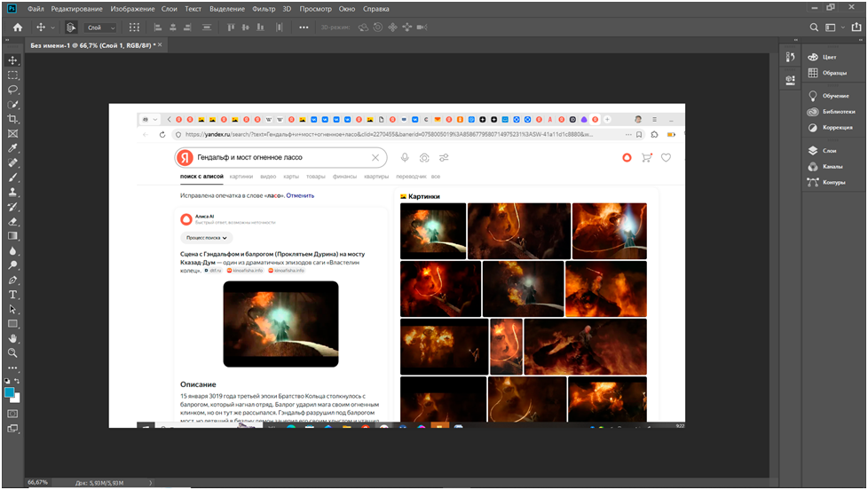Select the Dodge tool
Viewport: 868px width, 490px height.
pos(12,265)
